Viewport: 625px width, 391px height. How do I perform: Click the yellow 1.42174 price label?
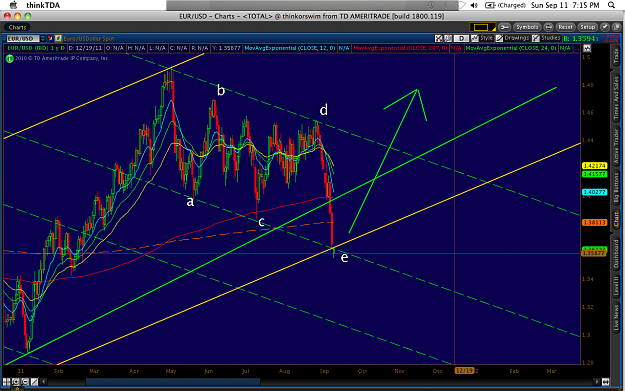594,165
